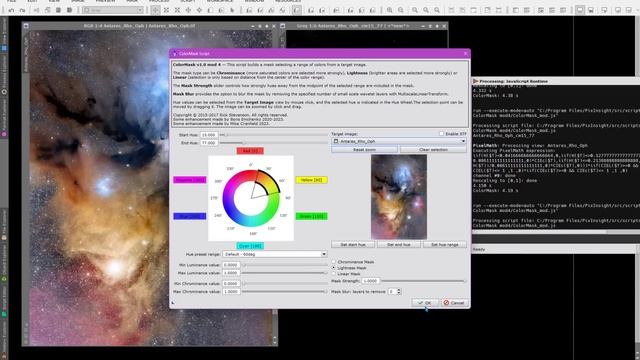Select the Linear Mask radio button

click(333, 274)
